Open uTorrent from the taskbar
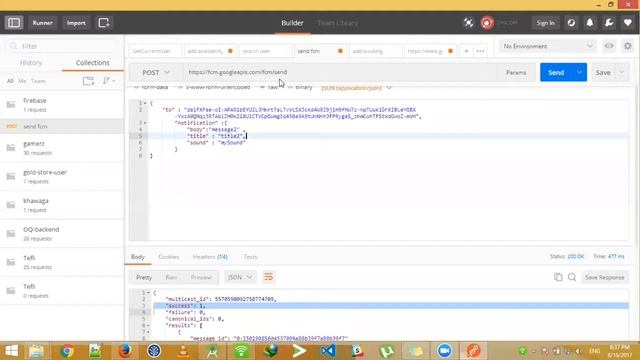 click(386, 351)
